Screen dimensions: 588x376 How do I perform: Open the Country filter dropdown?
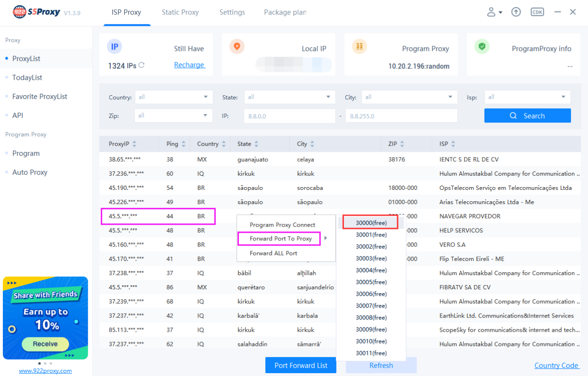pos(174,97)
